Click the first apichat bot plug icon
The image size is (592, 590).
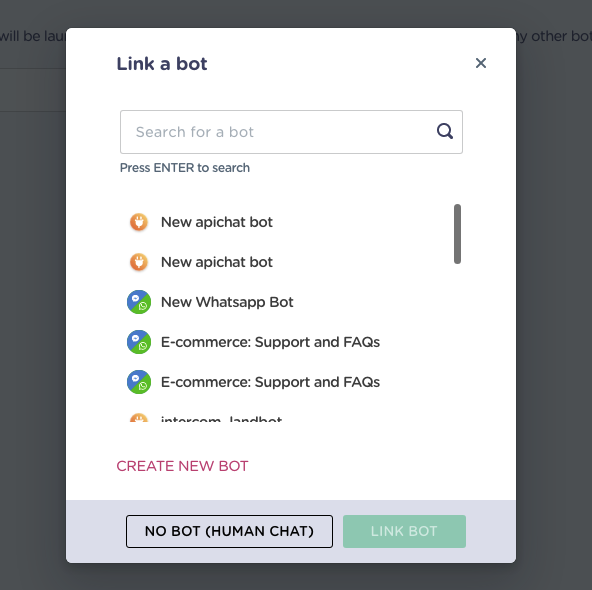click(x=139, y=222)
